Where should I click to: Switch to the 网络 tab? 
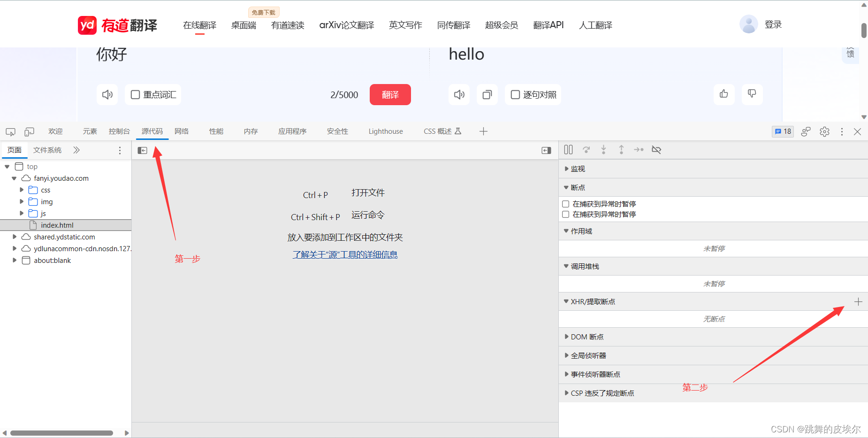tap(182, 131)
